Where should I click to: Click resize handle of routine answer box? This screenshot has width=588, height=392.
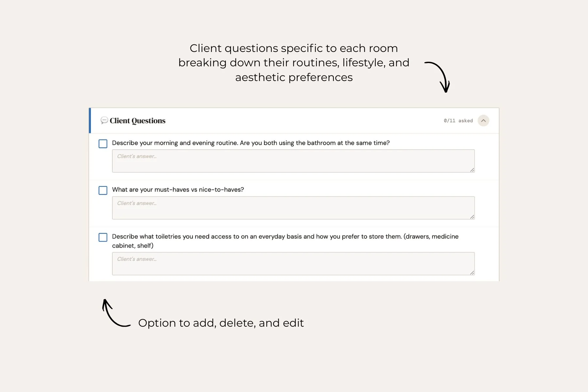472,170
